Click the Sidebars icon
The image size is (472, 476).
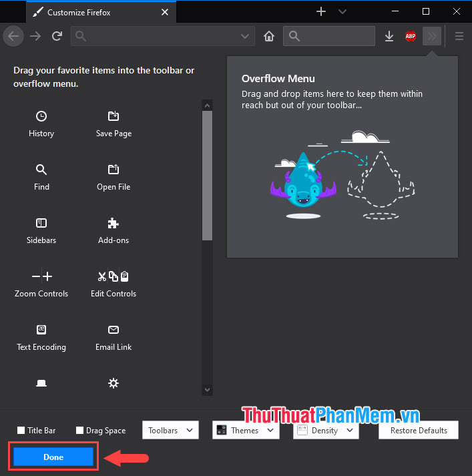(41, 223)
